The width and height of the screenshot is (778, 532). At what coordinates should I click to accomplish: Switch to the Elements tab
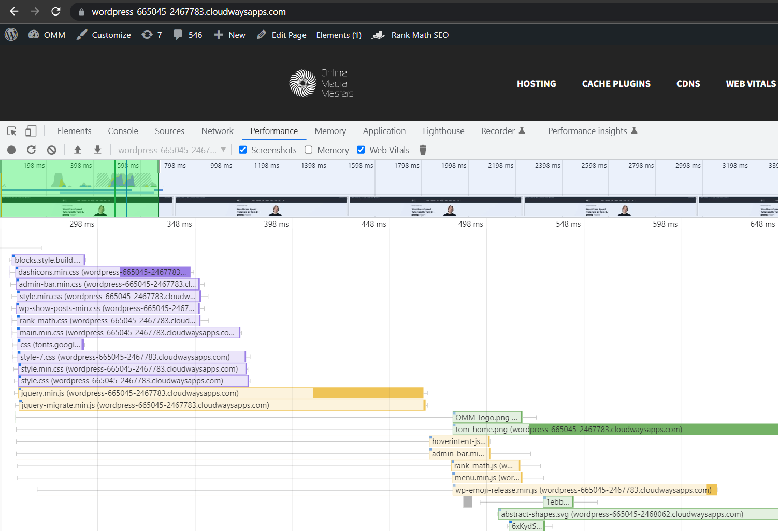coord(74,131)
